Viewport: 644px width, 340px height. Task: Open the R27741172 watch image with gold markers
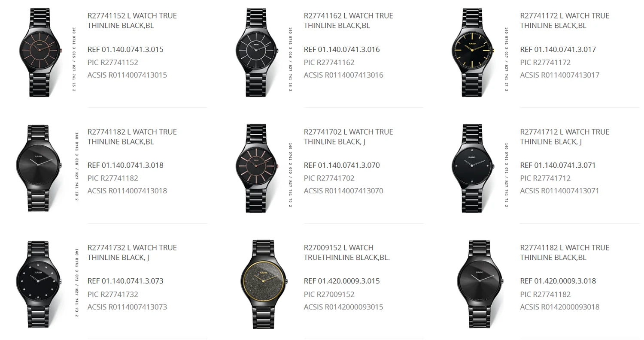(x=473, y=52)
